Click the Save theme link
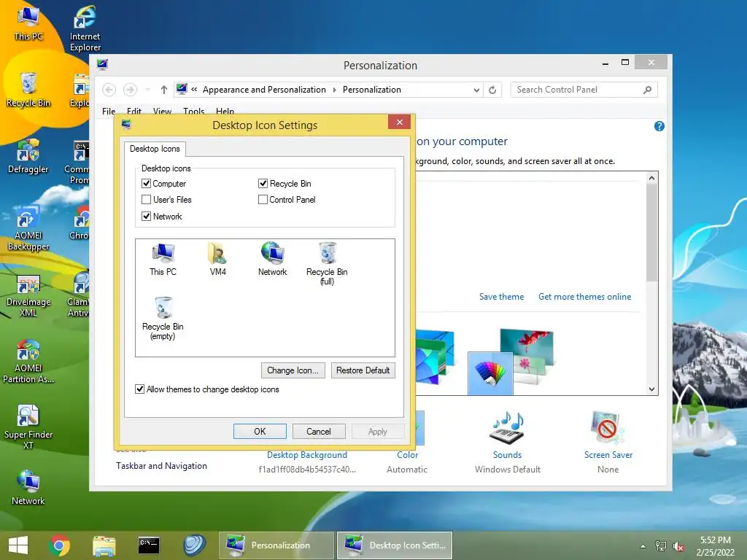The height and width of the screenshot is (560, 747). point(501,297)
